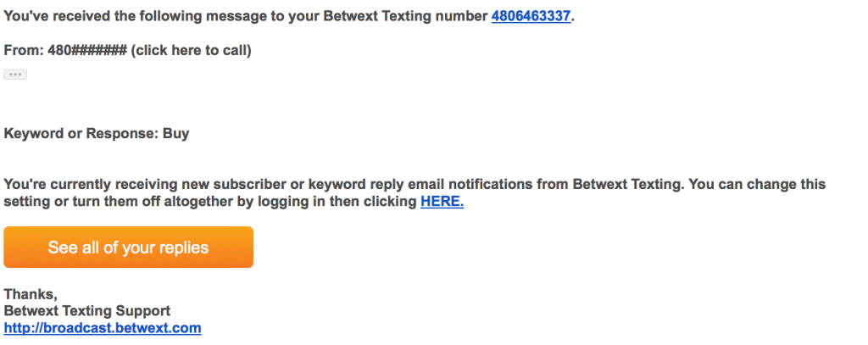Click the "Thanks," closing line
This screenshot has width=868, height=345.
tap(31, 294)
